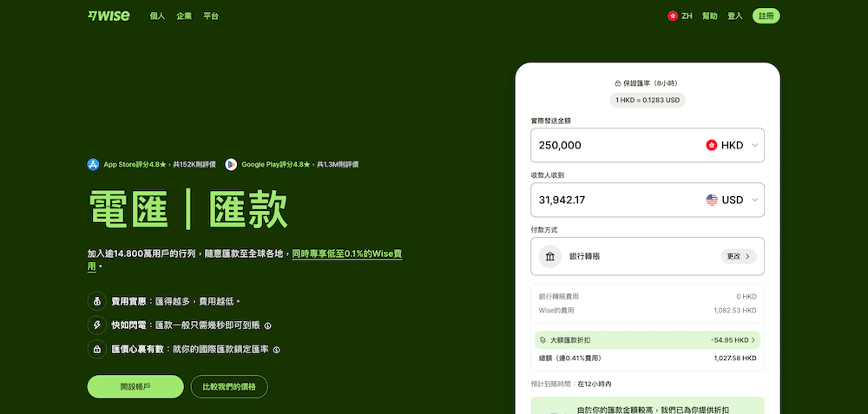This screenshot has width=868, height=414.
Task: Click the USD flag icon
Action: tap(712, 200)
